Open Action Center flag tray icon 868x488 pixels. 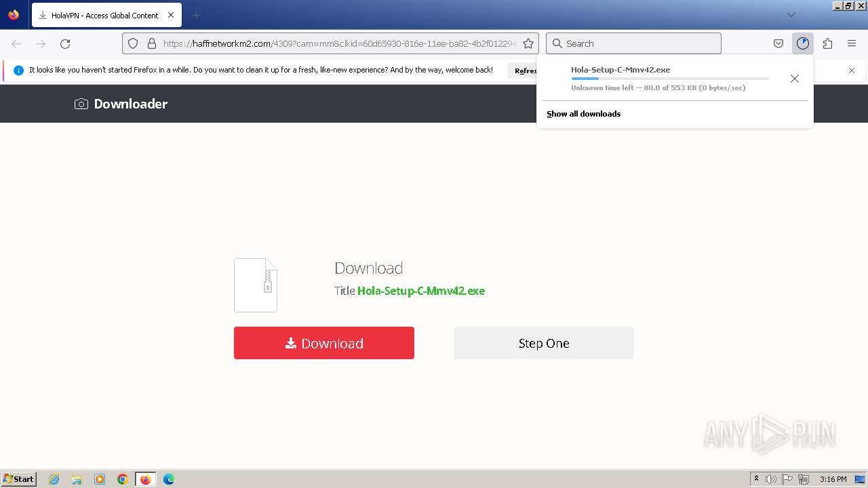(x=787, y=479)
